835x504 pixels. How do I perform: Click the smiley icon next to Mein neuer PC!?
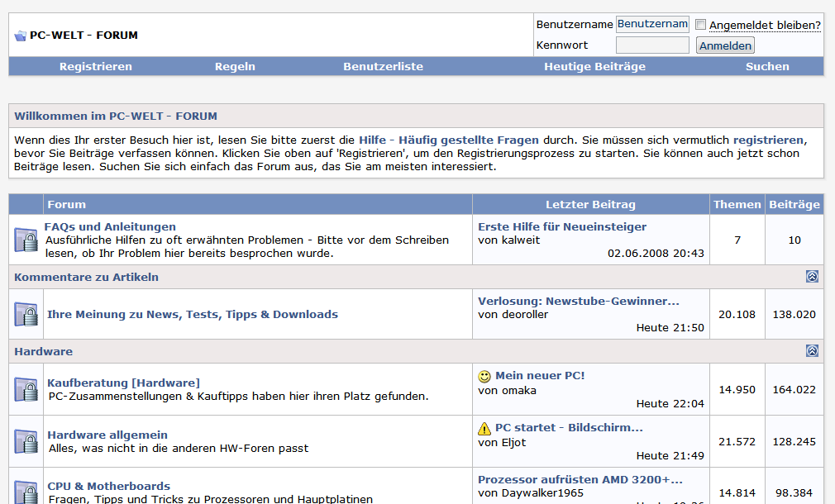484,375
